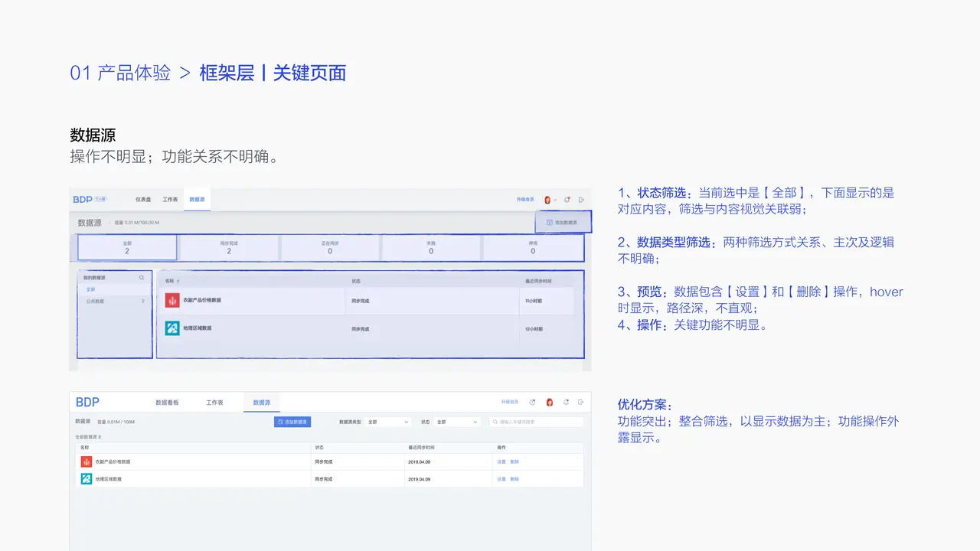980x551 pixels.
Task: Click the search icon in the 我的数据源 panel
Action: [142, 278]
